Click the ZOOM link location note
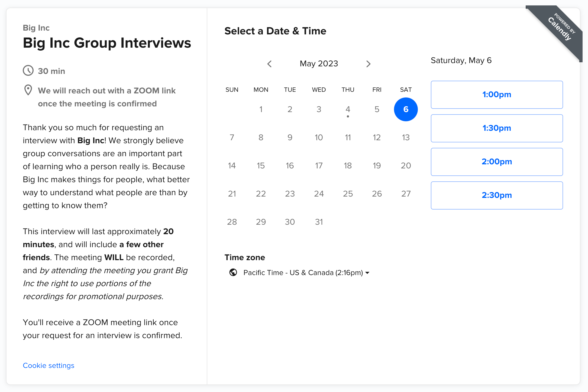The height and width of the screenshot is (392, 588). (x=107, y=97)
